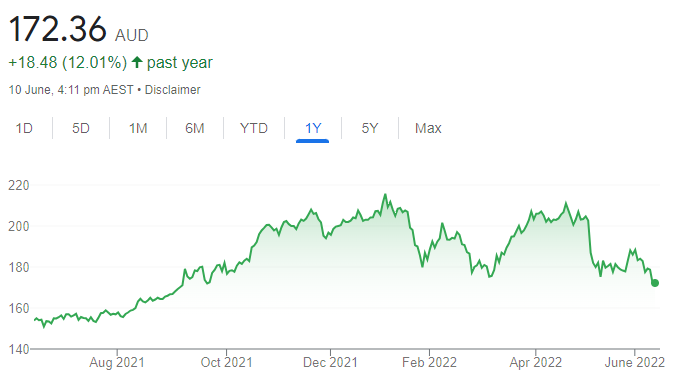
Task: Switch to the Max range tab
Action: [428, 128]
